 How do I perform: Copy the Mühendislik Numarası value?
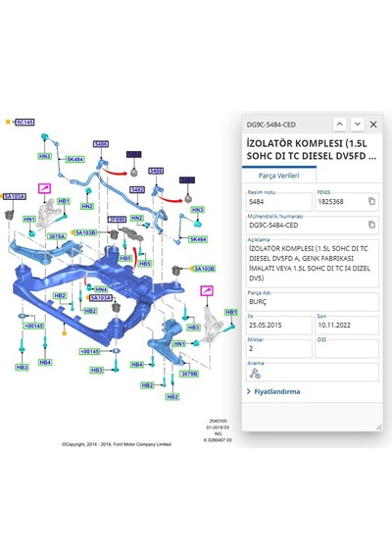pyautogui.click(x=371, y=225)
